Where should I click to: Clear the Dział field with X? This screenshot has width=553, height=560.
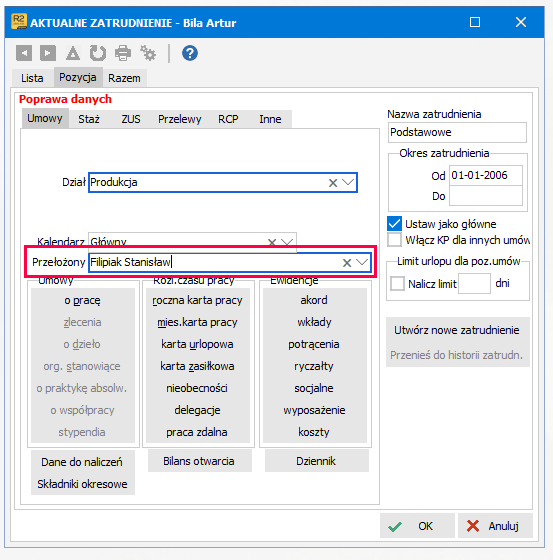point(333,183)
